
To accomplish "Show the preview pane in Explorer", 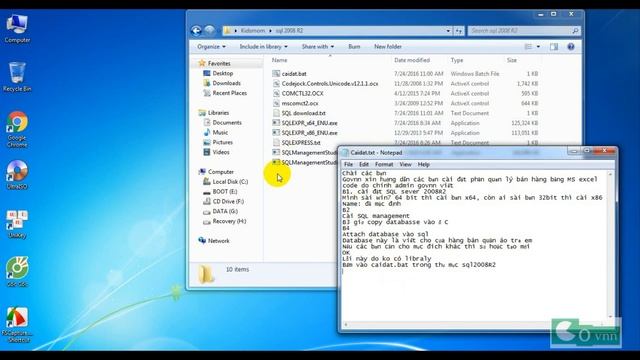I will coord(554,47).
